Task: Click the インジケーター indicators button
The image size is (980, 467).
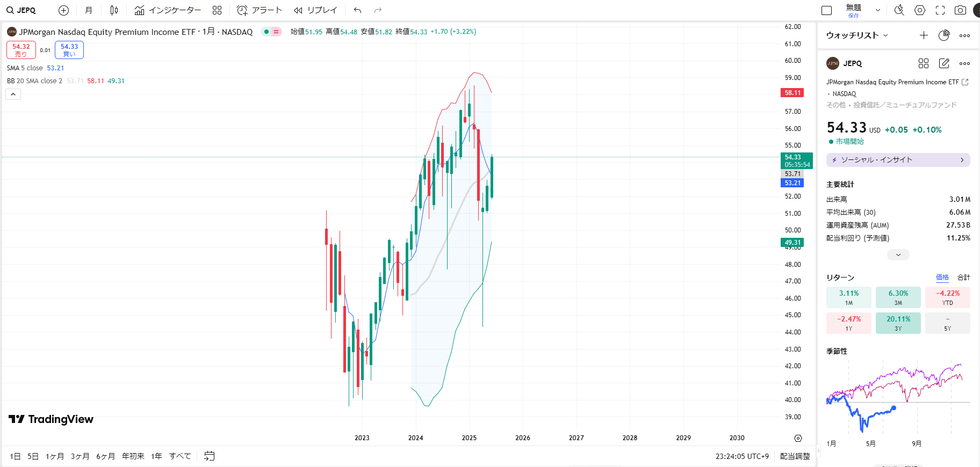Action: pos(168,10)
